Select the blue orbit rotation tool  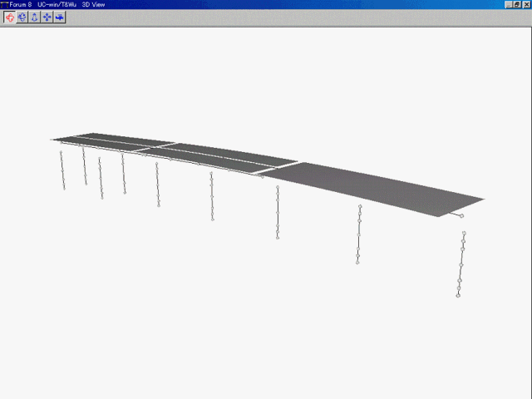pyautogui.click(x=22, y=17)
